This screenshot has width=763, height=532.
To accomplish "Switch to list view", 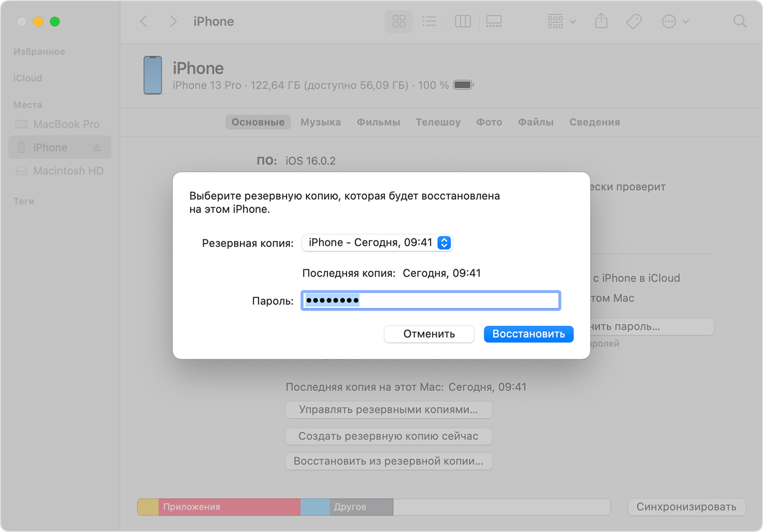I will pos(429,22).
